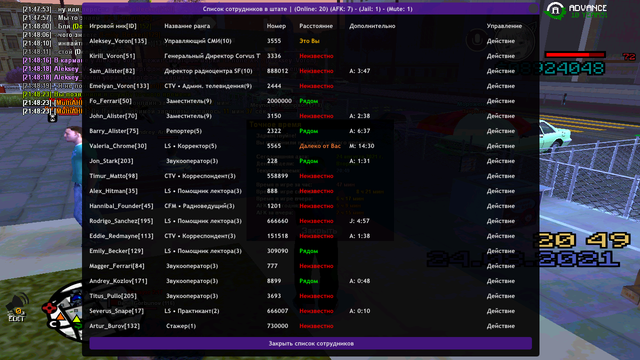
Task: Open Действие for Rodrigo_Sanchez[195]
Action: click(500, 221)
